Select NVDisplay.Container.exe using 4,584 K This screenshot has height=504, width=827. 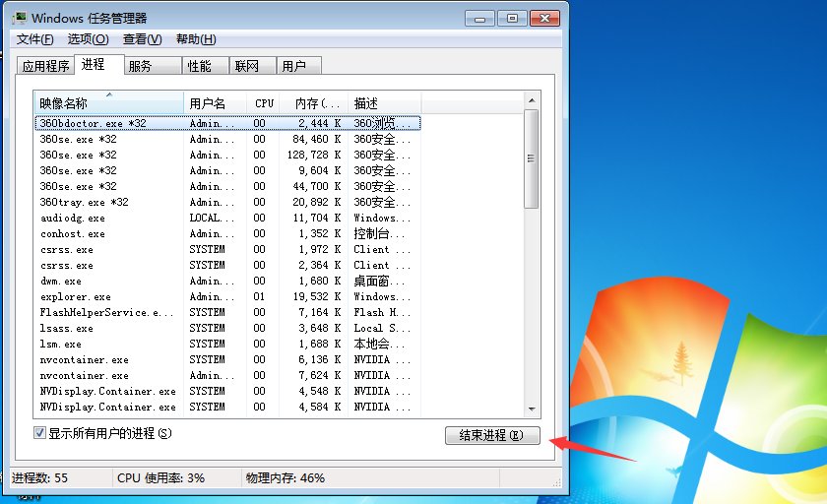coord(227,407)
